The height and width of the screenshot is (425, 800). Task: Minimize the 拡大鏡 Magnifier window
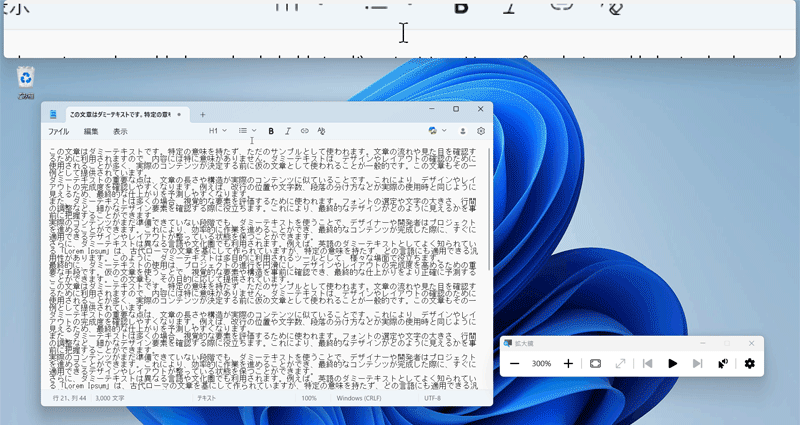(703, 343)
